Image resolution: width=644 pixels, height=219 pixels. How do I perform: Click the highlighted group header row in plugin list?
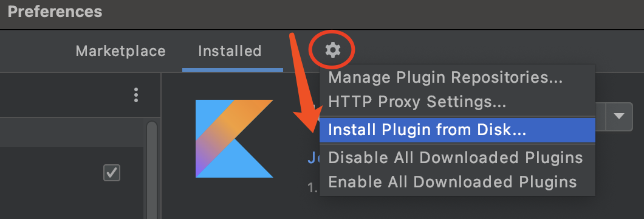tap(73, 131)
